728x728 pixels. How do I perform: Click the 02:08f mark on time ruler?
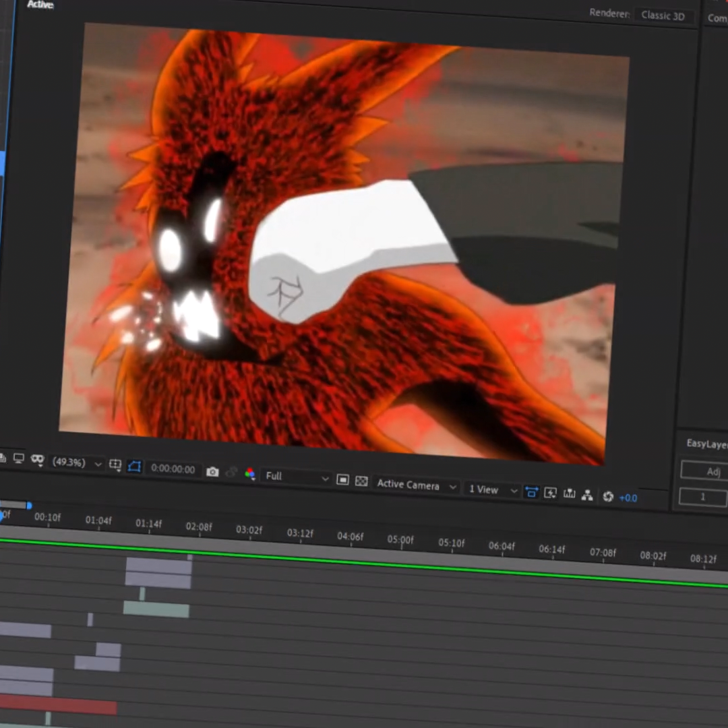click(199, 527)
